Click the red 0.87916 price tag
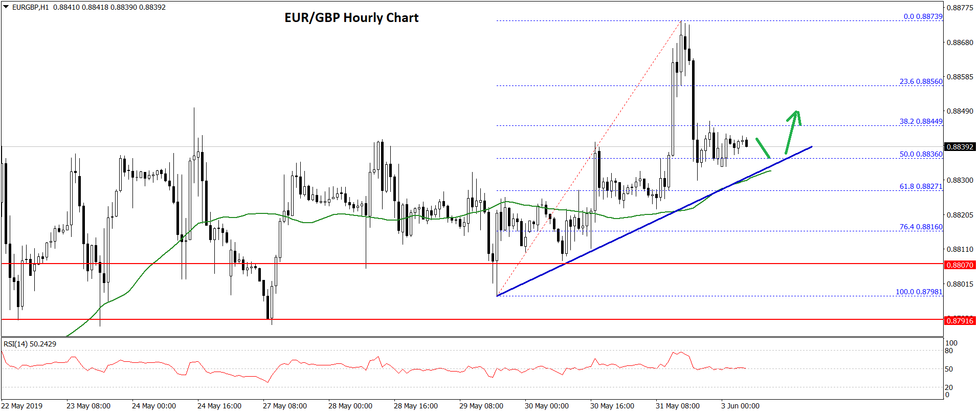980x413 pixels. (x=960, y=321)
